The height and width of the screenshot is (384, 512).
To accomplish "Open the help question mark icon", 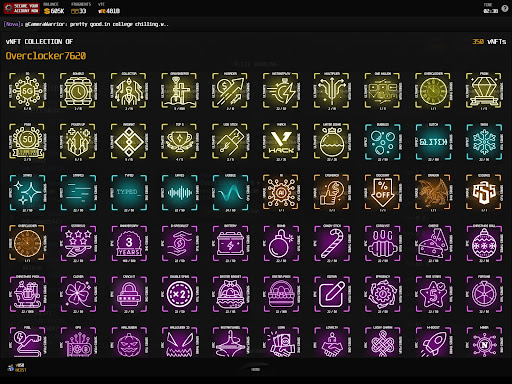I will 505,9.
